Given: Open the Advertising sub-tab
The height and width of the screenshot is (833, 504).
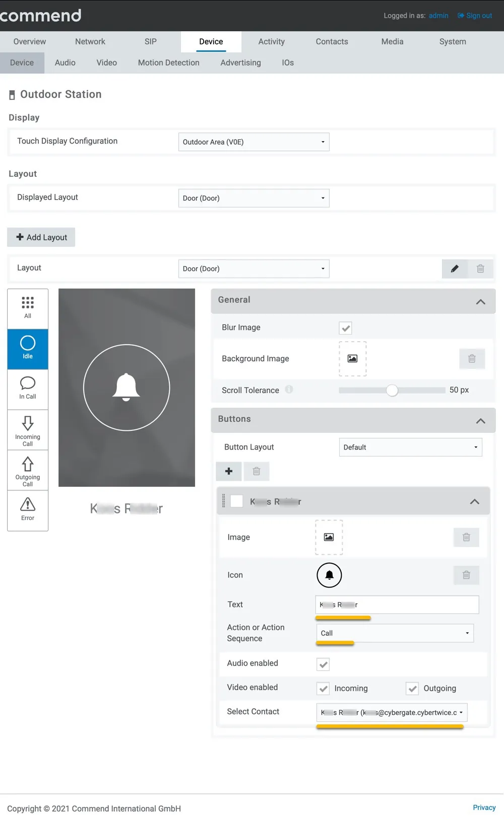Looking at the screenshot, I should point(241,63).
